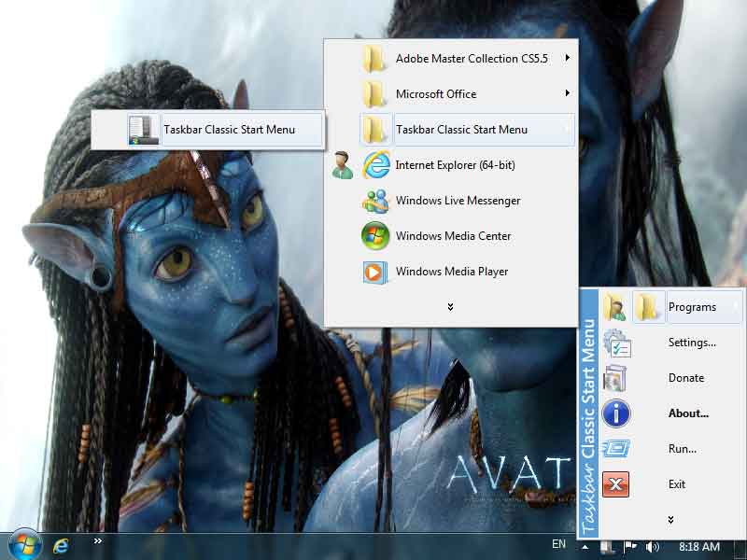Expand the start menu with the bottom double chevron
Viewport: 747px width, 560px height.
point(670,520)
